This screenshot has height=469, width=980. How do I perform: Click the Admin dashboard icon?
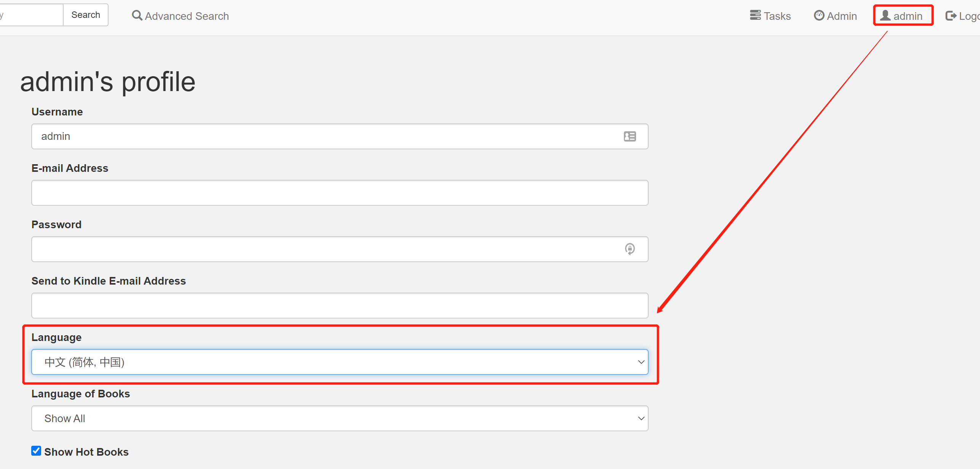[819, 15]
